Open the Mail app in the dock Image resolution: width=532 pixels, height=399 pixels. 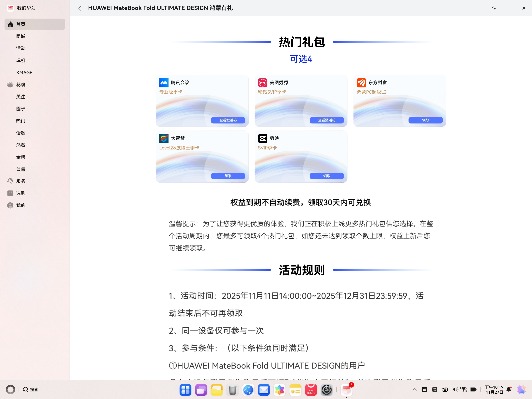(x=264, y=390)
